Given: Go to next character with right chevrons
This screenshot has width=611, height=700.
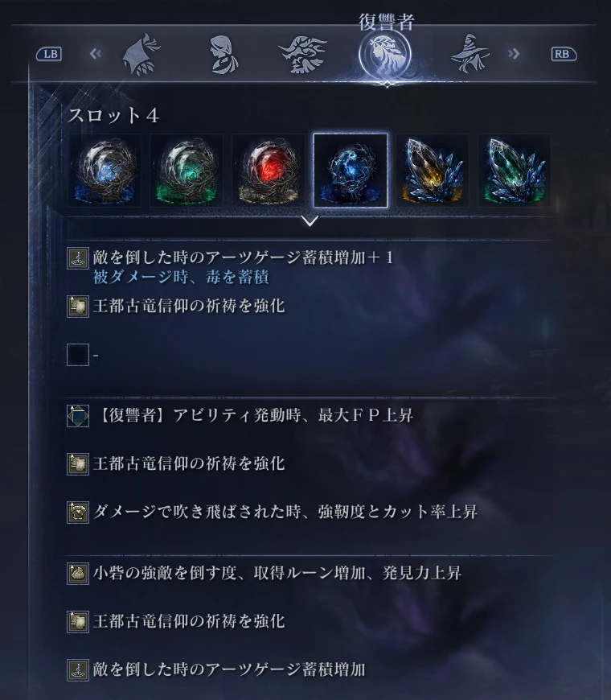Looking at the screenshot, I should click(x=514, y=54).
